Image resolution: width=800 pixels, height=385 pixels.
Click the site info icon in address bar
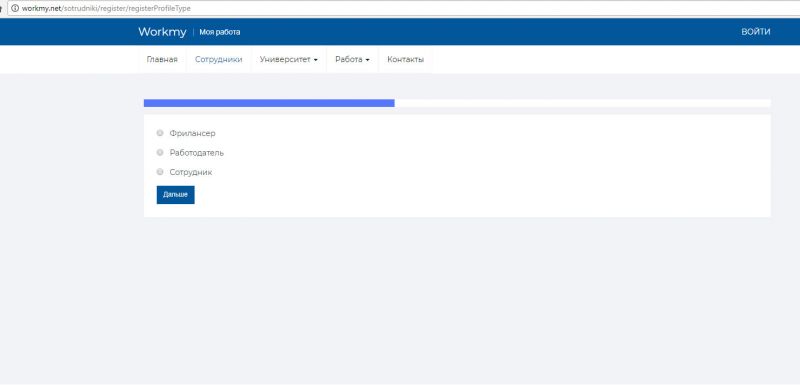click(x=15, y=8)
